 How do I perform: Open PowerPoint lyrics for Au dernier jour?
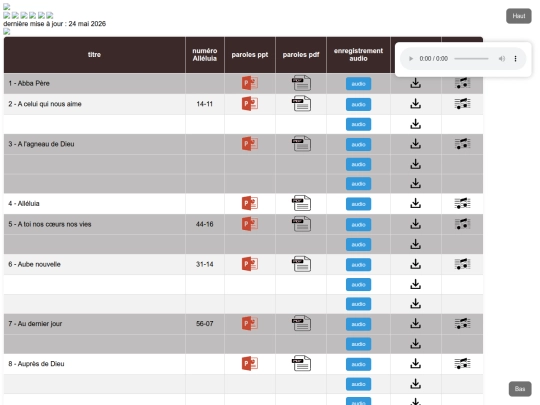(x=250, y=323)
